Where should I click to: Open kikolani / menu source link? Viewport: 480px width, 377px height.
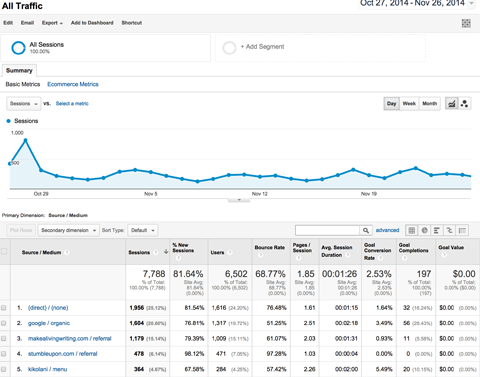[x=47, y=369]
